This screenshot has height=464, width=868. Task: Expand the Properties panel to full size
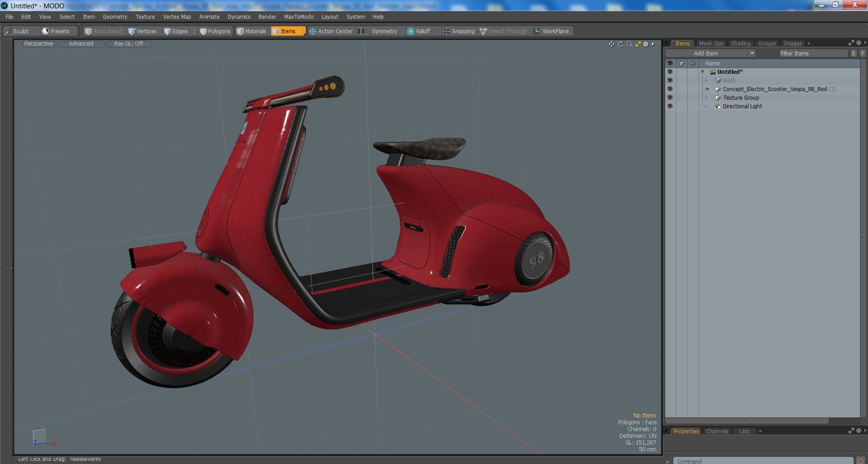(851, 431)
